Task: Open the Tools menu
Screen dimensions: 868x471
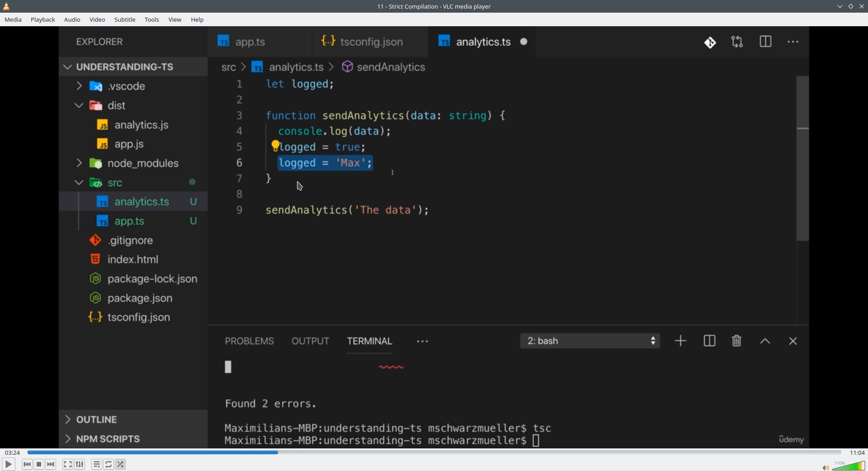Action: pos(152,20)
